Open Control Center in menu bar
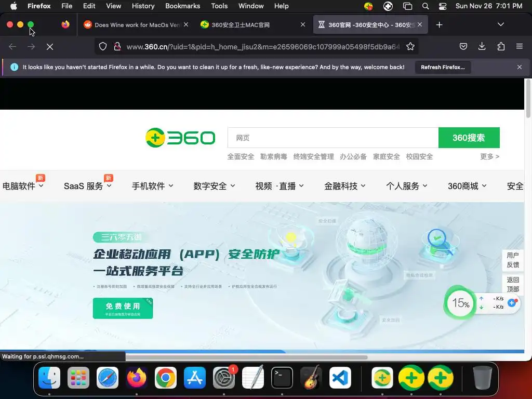 tap(443, 6)
